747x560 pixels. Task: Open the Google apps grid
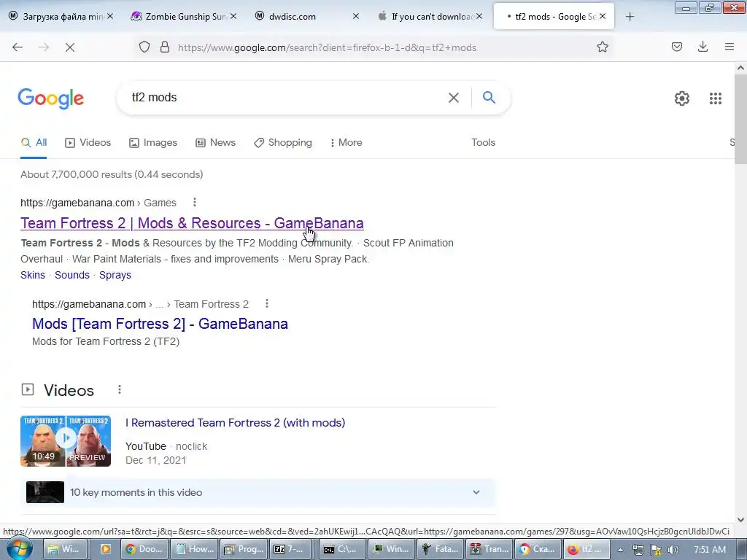(715, 98)
